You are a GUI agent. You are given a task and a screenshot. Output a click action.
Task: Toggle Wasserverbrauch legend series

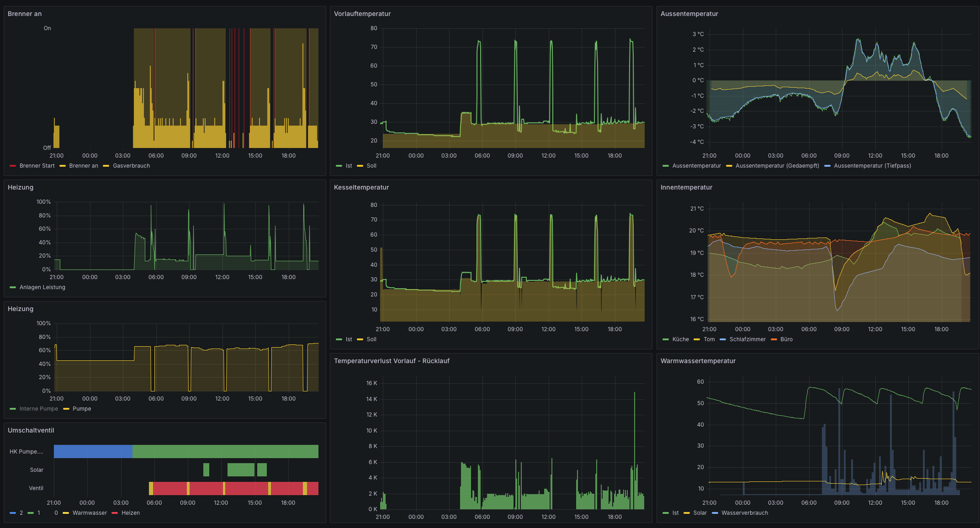[x=745, y=513]
